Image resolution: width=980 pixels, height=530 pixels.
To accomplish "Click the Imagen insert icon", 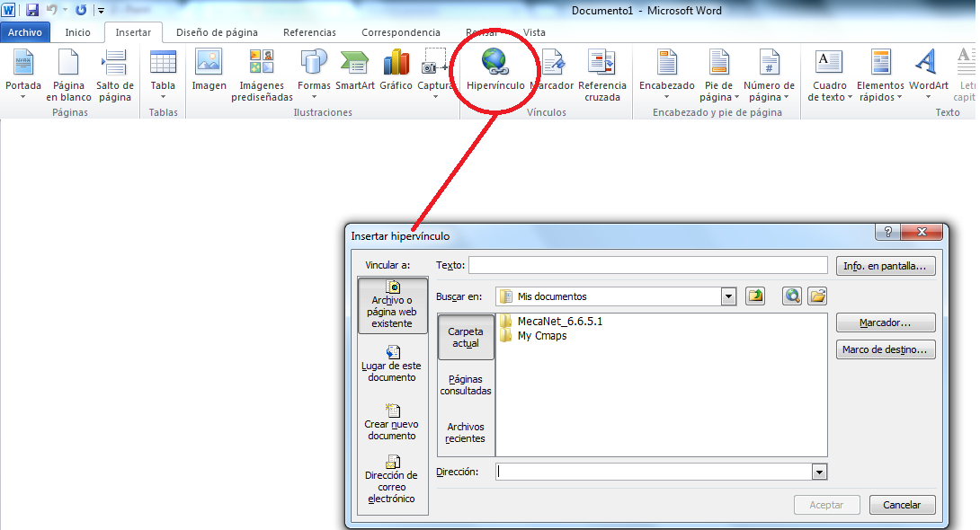I will 209,63.
